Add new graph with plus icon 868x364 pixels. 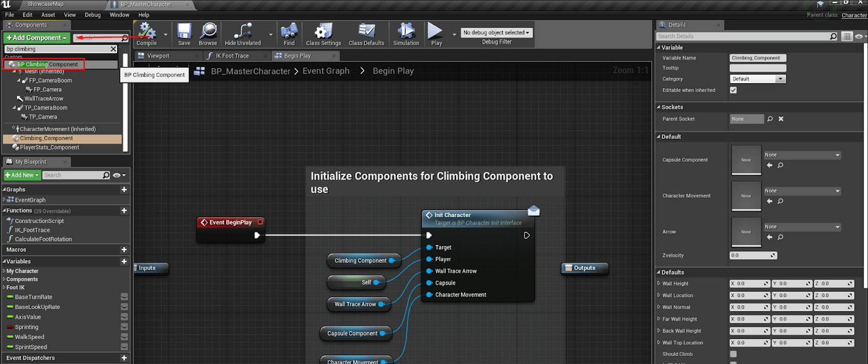(124, 190)
